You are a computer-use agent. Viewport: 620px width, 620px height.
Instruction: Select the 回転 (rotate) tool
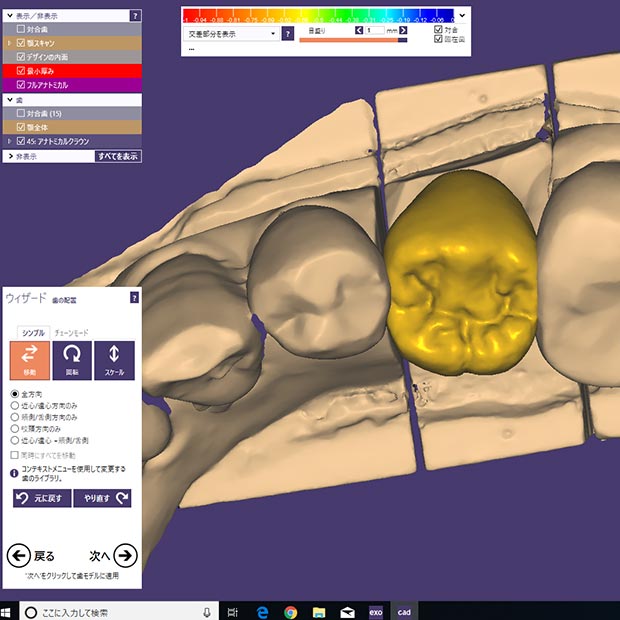(x=71, y=361)
